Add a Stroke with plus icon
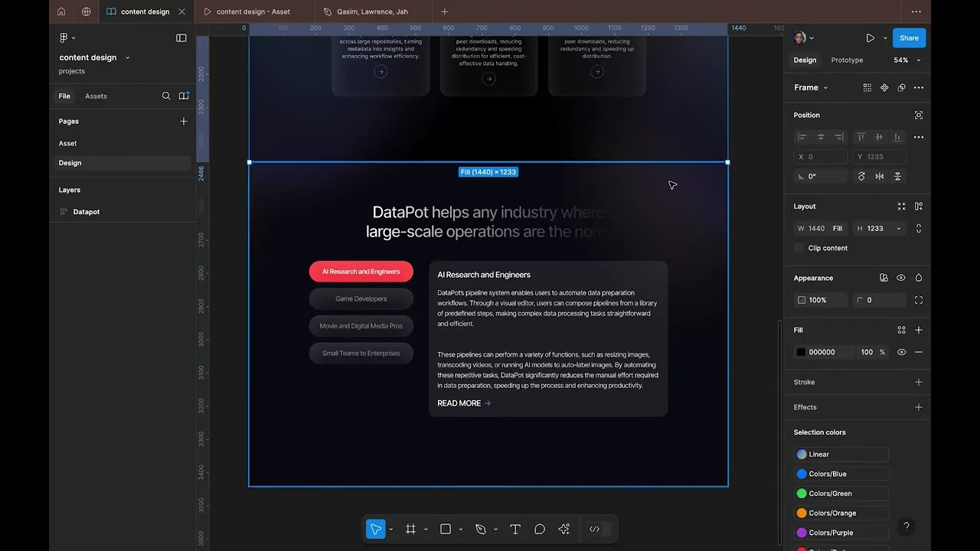The image size is (980, 551). click(x=919, y=382)
